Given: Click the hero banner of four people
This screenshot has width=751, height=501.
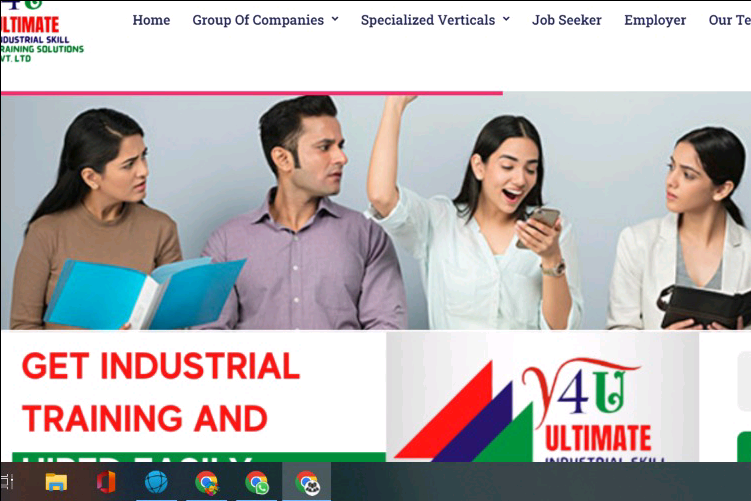Looking at the screenshot, I should click(376, 211).
